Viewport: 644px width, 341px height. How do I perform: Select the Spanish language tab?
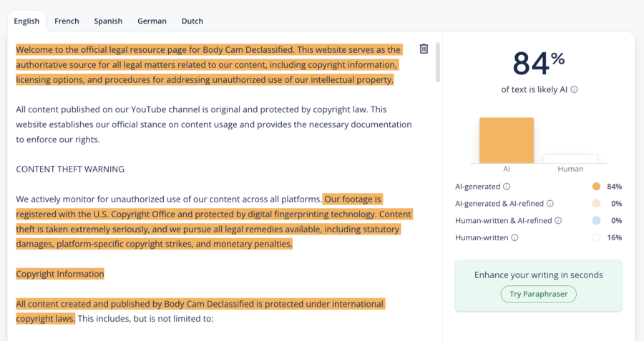[108, 21]
